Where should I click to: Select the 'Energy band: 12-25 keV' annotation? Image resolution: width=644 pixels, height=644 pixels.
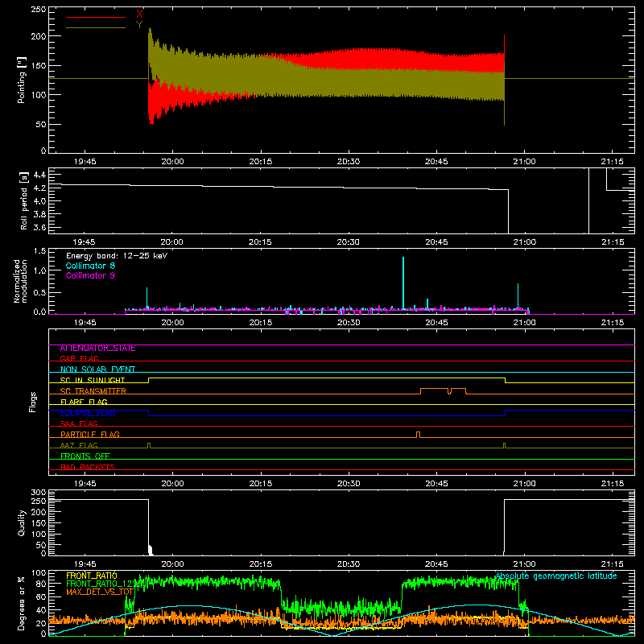click(x=117, y=256)
